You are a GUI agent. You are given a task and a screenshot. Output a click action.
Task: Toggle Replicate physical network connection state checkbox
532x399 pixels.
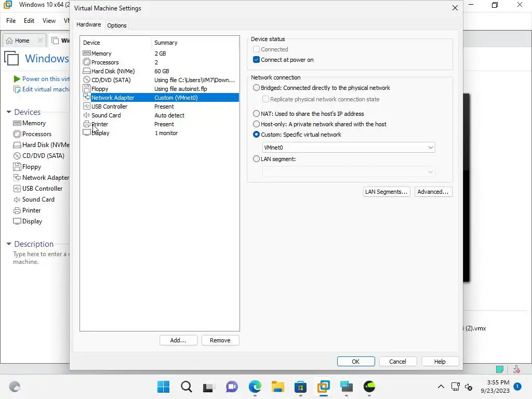coord(265,99)
